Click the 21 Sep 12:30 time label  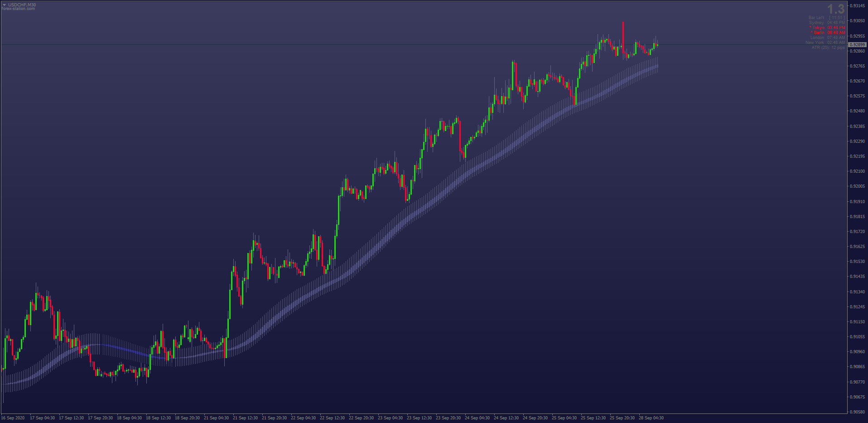[246, 418]
